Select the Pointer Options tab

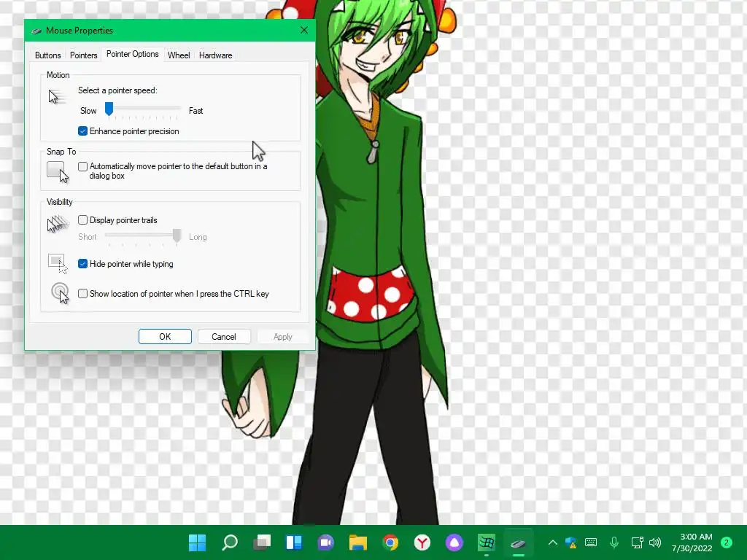[133, 54]
